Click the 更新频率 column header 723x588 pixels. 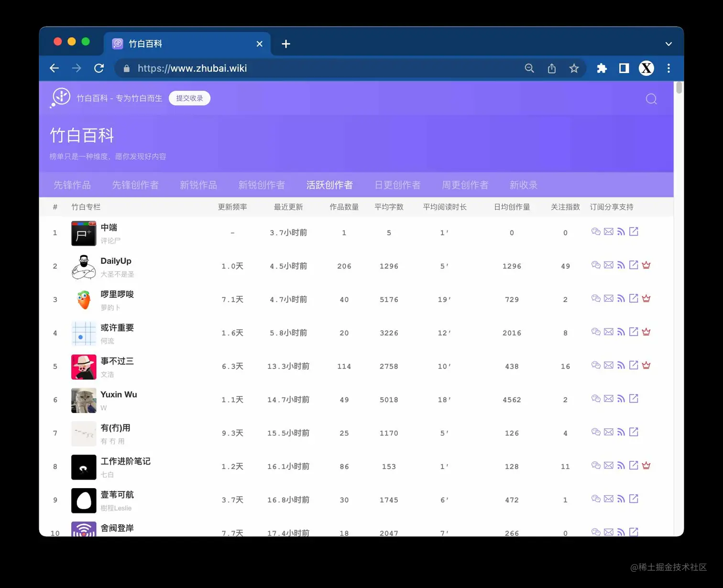(232, 207)
